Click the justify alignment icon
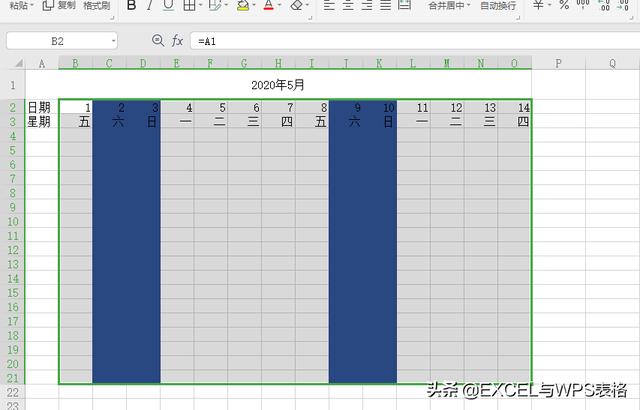The image size is (640, 410). (385, 5)
